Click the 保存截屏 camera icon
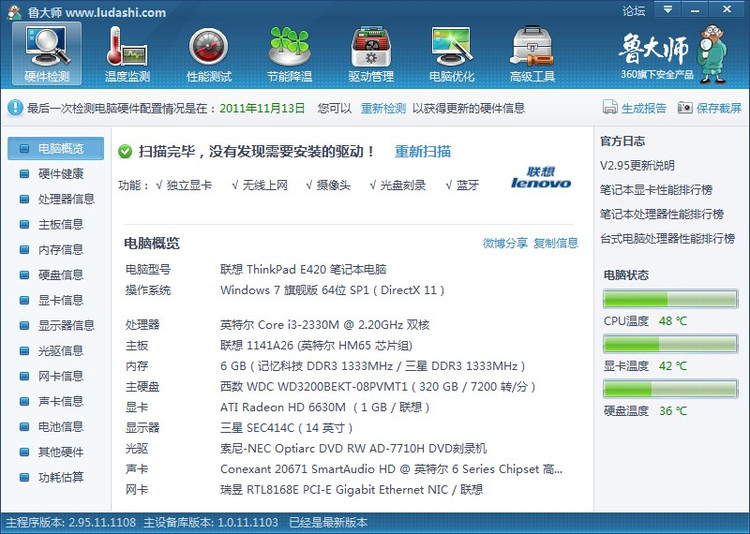The width and height of the screenshot is (750, 534). pyautogui.click(x=685, y=108)
